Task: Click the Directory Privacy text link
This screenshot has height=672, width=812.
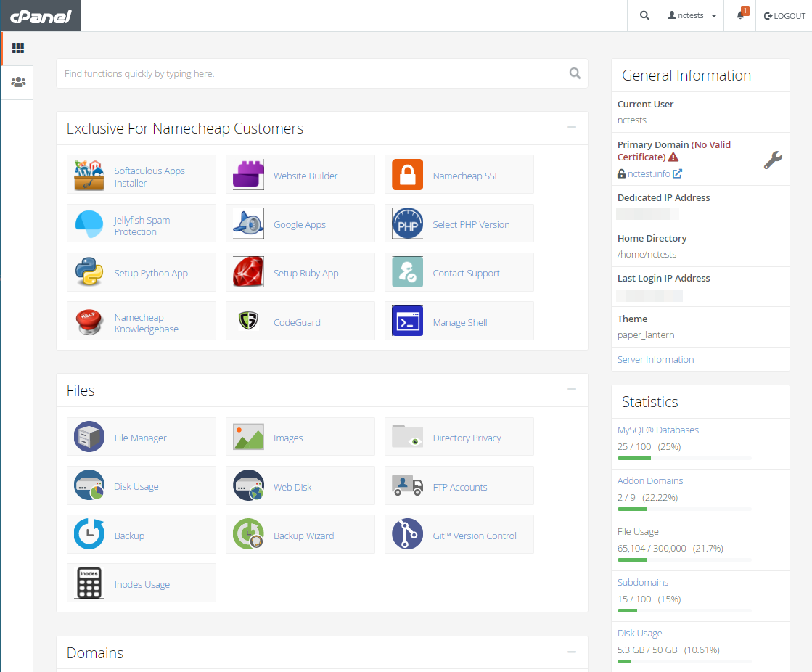Action: point(467,438)
